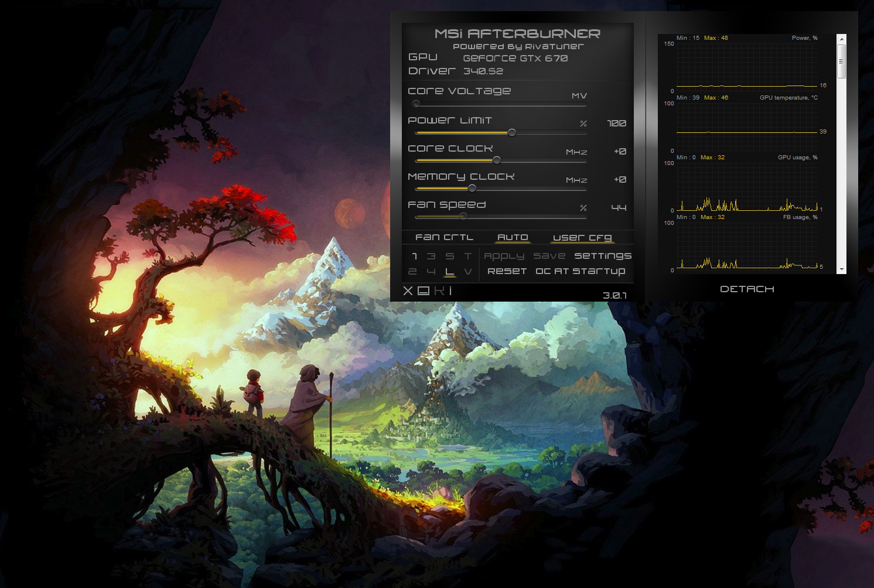The height and width of the screenshot is (588, 874).
Task: Select overclocking profile slot 3
Action: (x=432, y=256)
